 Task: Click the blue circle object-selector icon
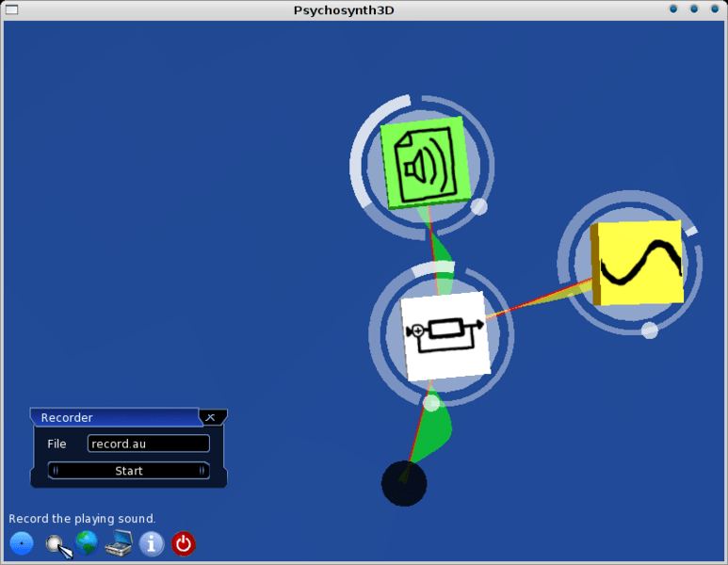click(x=22, y=543)
